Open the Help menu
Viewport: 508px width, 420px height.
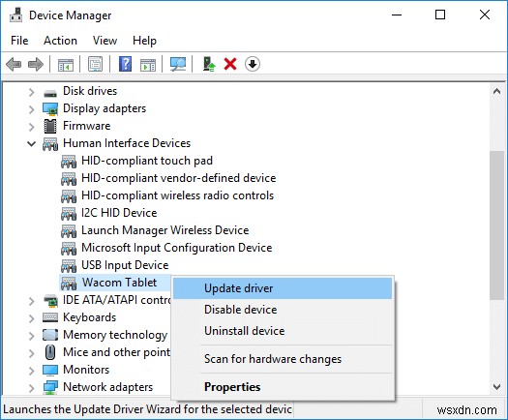coord(144,41)
